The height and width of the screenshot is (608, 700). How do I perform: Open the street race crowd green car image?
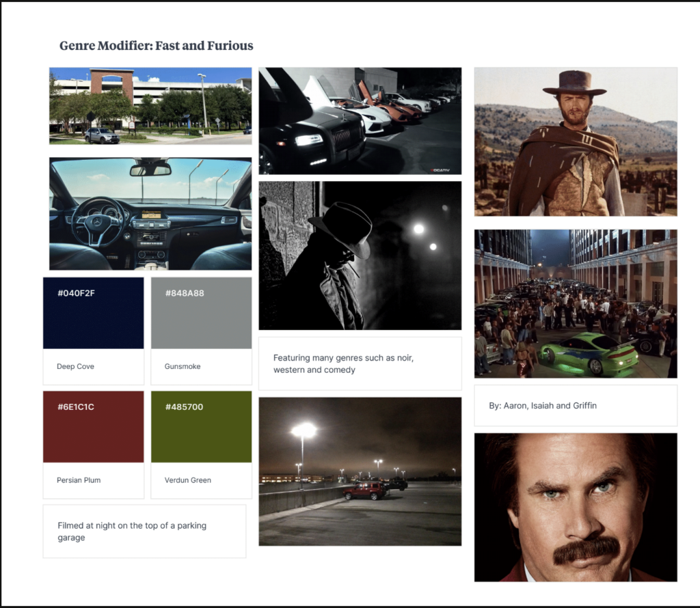pyautogui.click(x=576, y=303)
